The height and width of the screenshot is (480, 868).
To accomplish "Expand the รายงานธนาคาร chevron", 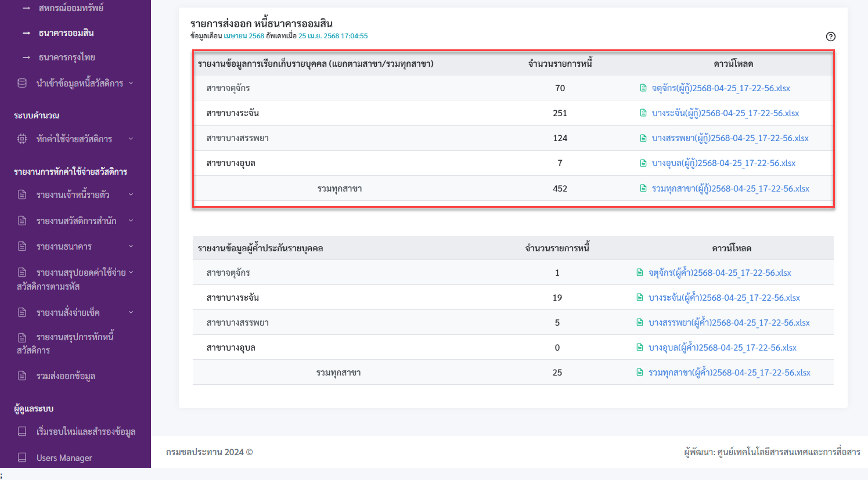I will click(x=131, y=246).
